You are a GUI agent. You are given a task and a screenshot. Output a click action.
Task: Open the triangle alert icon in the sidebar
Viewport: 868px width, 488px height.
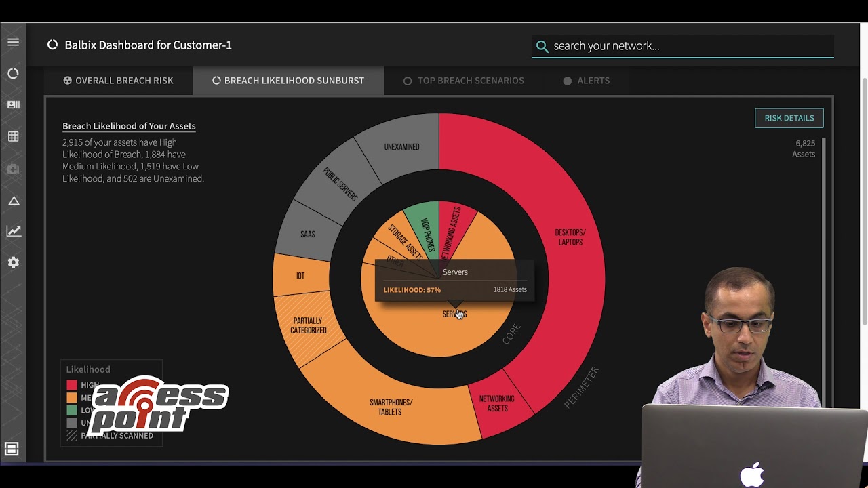tap(13, 201)
